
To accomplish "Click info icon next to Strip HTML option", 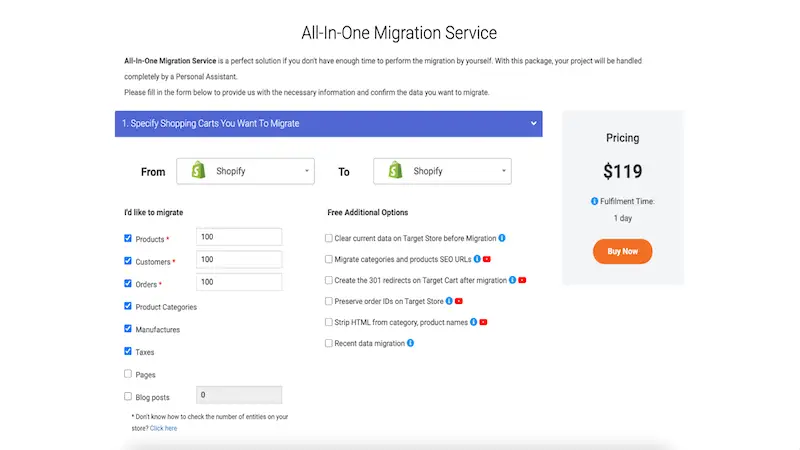I will click(x=473, y=322).
